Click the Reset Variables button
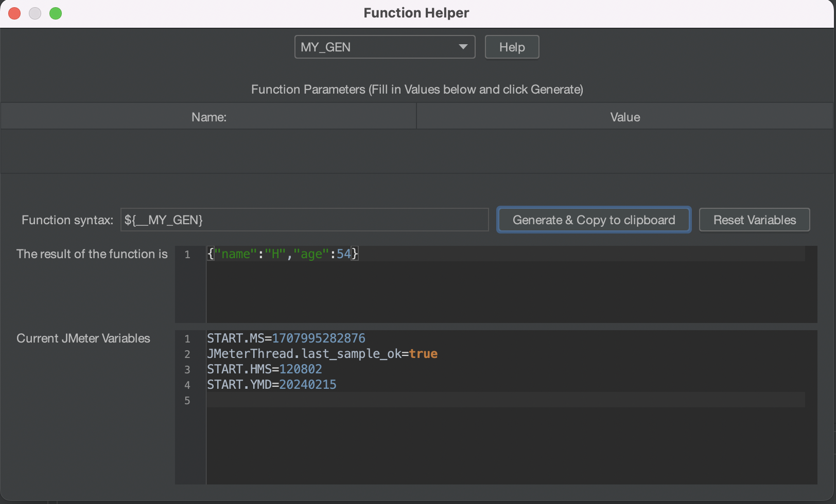Screen dimensions: 836x504 (x=754, y=220)
